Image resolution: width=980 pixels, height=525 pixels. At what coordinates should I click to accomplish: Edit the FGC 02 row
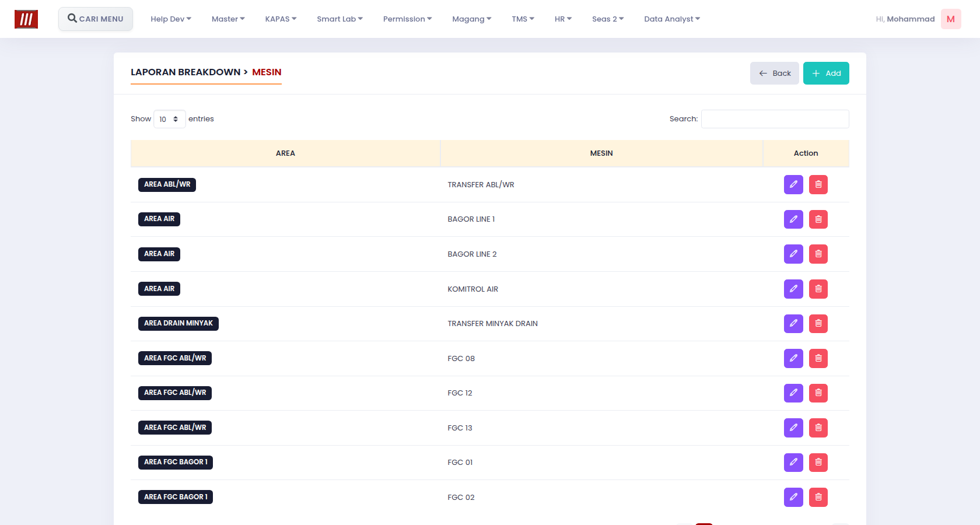793,497
